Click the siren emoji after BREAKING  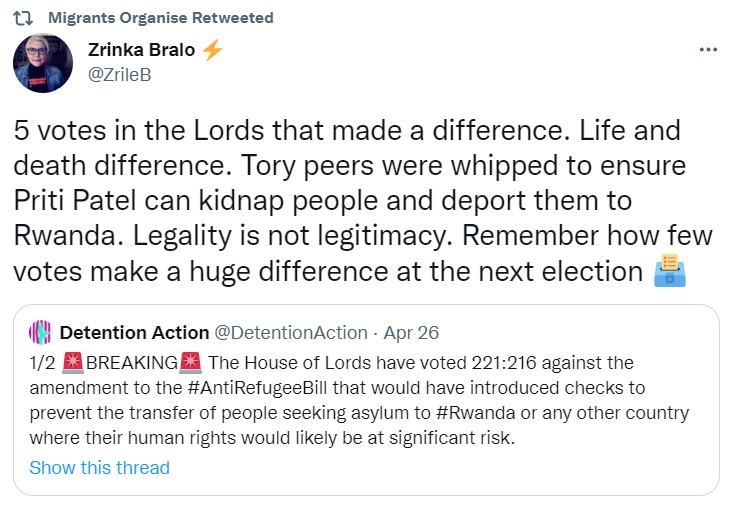click(190, 362)
